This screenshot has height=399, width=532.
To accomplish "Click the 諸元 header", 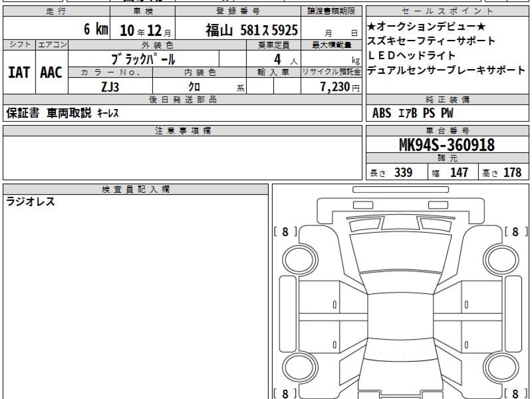I will 448,158.
